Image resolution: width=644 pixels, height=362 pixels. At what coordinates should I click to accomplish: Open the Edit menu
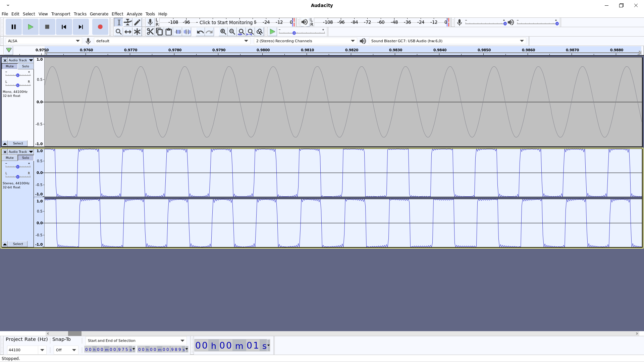coord(15,14)
